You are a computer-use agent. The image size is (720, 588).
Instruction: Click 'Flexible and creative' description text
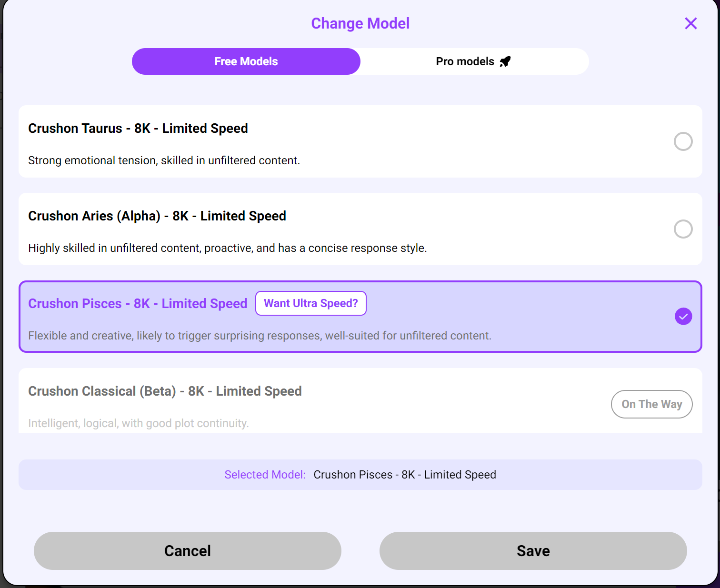tap(260, 336)
